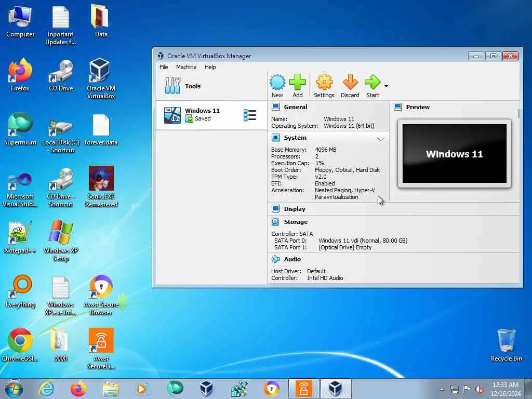Select Avast Secure Browser desktop shortcut
Viewport: 532px width, 399px height.
(101, 295)
